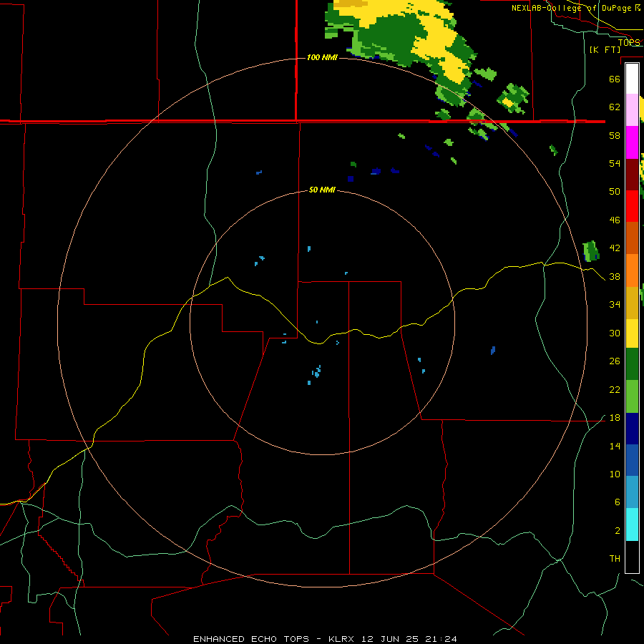
Task: Click the 18 legend value
Action: 615,418
